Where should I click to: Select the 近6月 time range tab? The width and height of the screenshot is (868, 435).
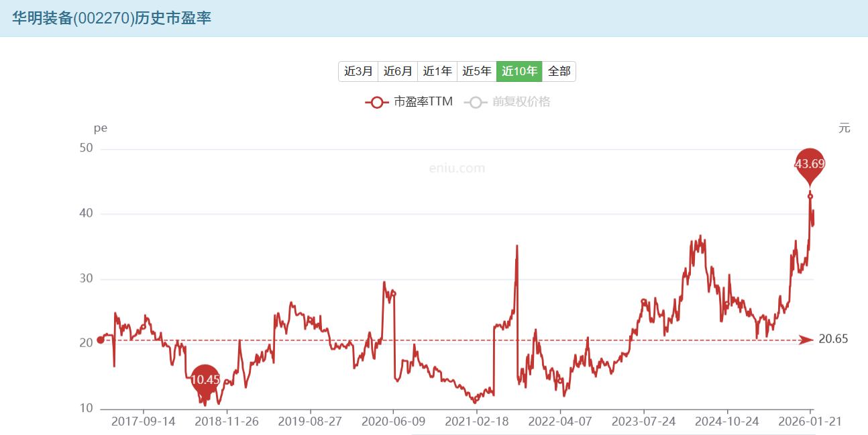398,71
